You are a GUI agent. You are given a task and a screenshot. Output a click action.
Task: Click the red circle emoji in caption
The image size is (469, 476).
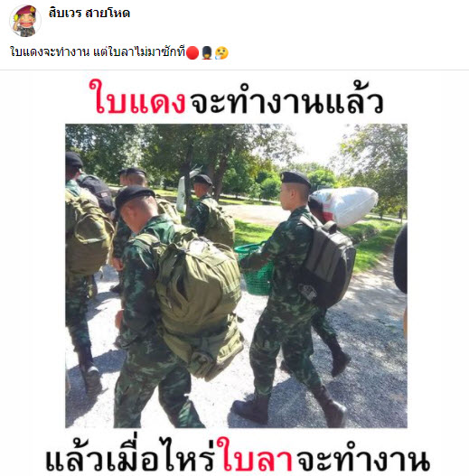[192, 52]
